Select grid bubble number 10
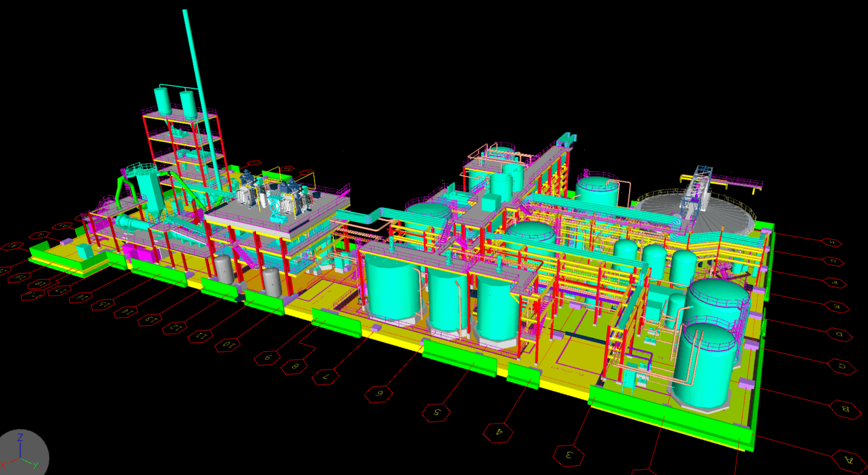 pos(229,345)
